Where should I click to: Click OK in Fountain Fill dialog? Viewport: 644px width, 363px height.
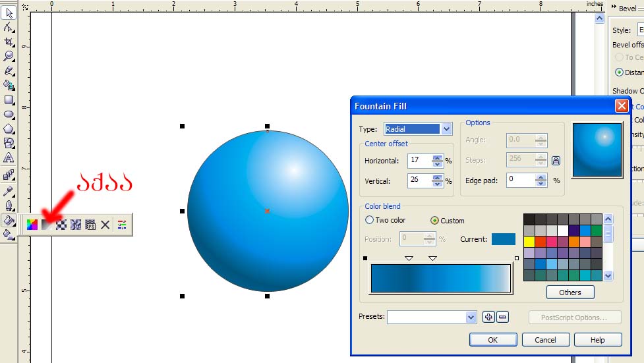[x=493, y=340]
